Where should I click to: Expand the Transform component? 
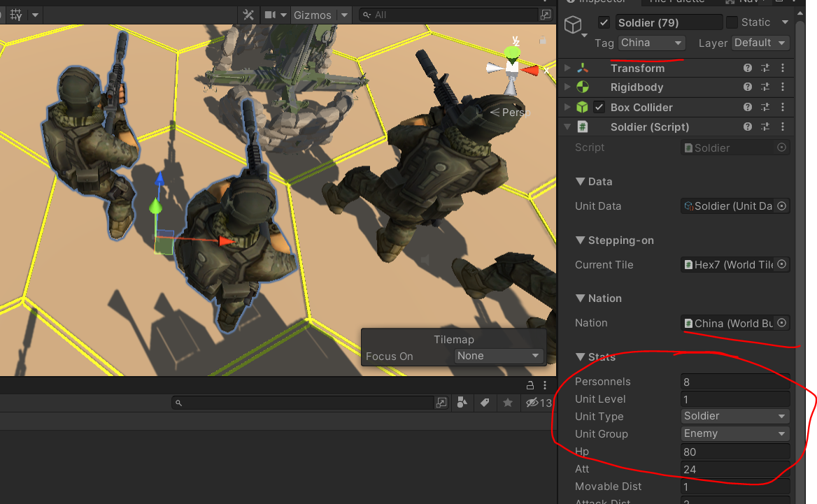coord(567,68)
